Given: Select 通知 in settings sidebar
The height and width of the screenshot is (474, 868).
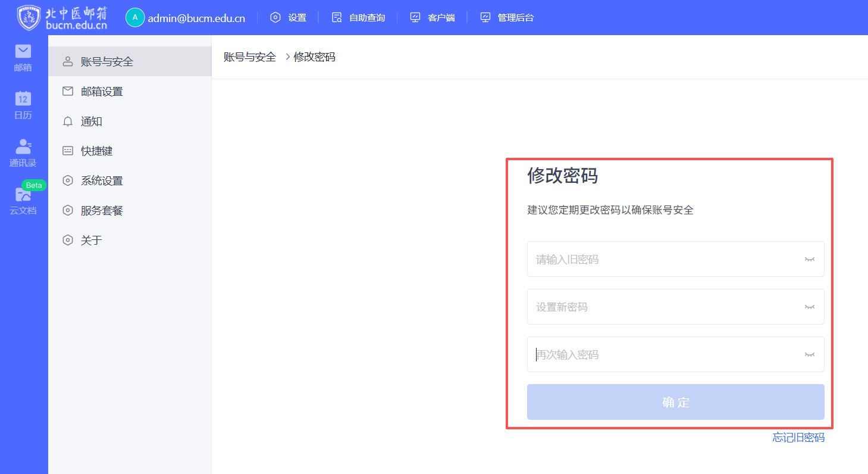Looking at the screenshot, I should click(x=92, y=121).
